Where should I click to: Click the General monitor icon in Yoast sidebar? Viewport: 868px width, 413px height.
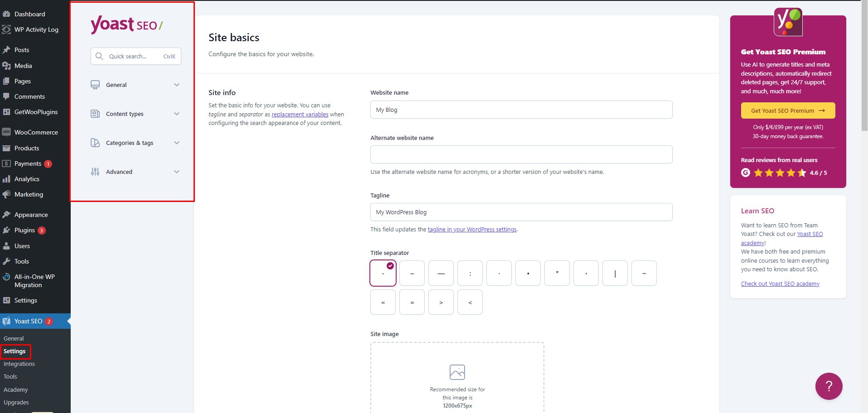pyautogui.click(x=95, y=85)
